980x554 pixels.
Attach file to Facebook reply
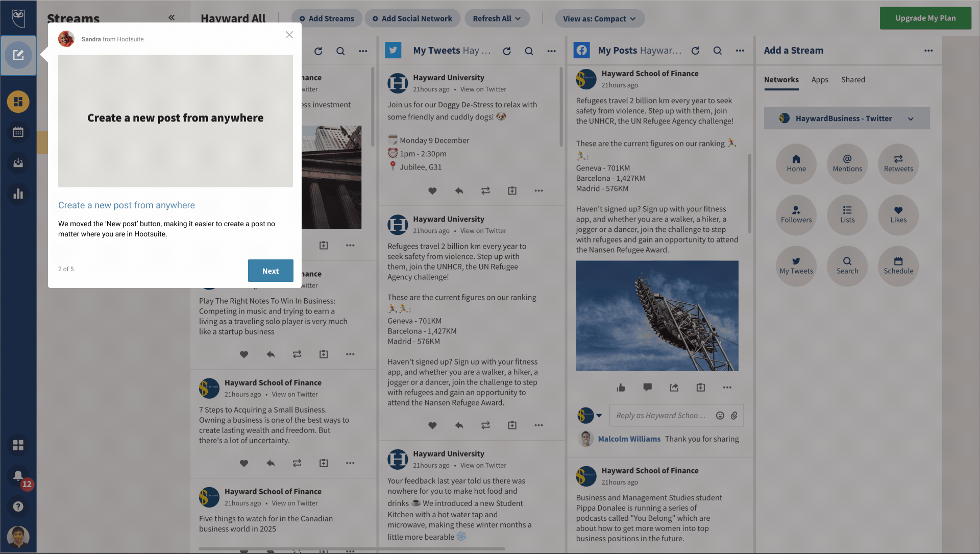pos(734,416)
